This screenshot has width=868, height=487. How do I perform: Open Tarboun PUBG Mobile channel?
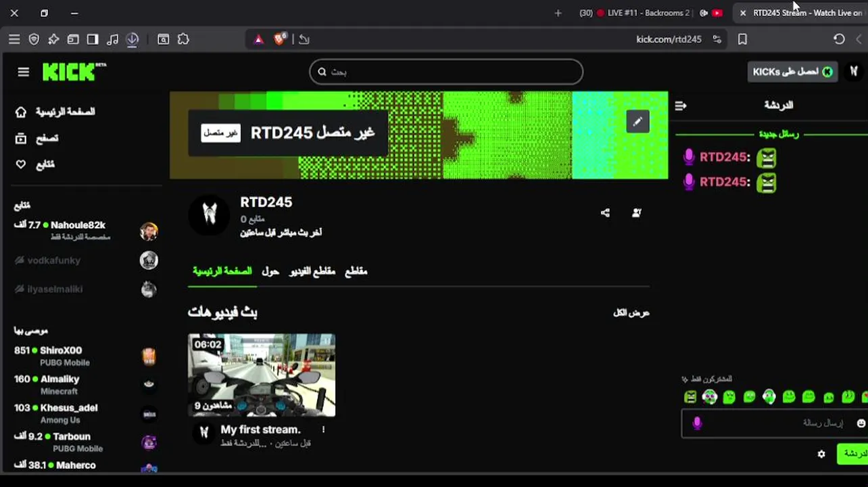pyautogui.click(x=86, y=442)
